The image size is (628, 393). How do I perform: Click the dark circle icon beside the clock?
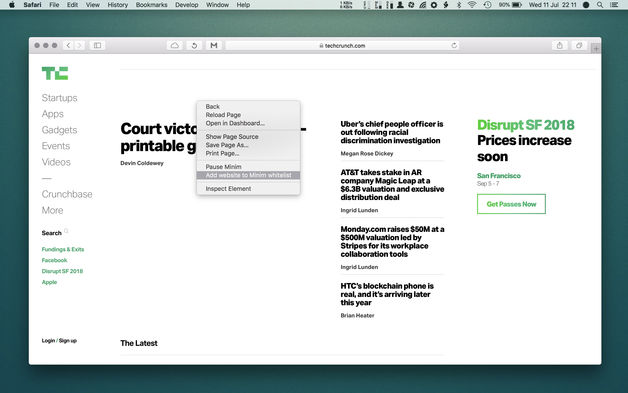pos(586,5)
